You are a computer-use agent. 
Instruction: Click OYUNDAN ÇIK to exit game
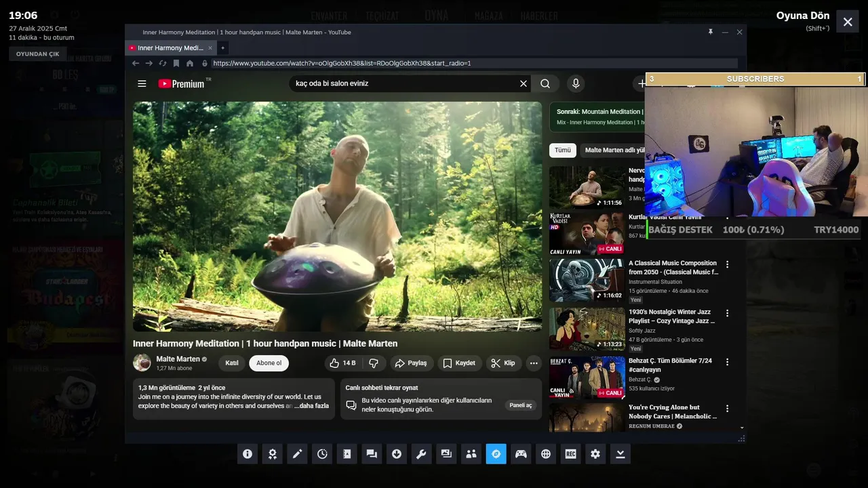[37, 54]
